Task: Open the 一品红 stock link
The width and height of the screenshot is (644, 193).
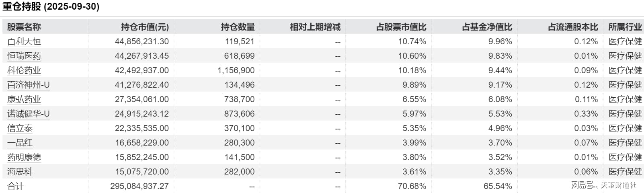Action: coord(20,143)
